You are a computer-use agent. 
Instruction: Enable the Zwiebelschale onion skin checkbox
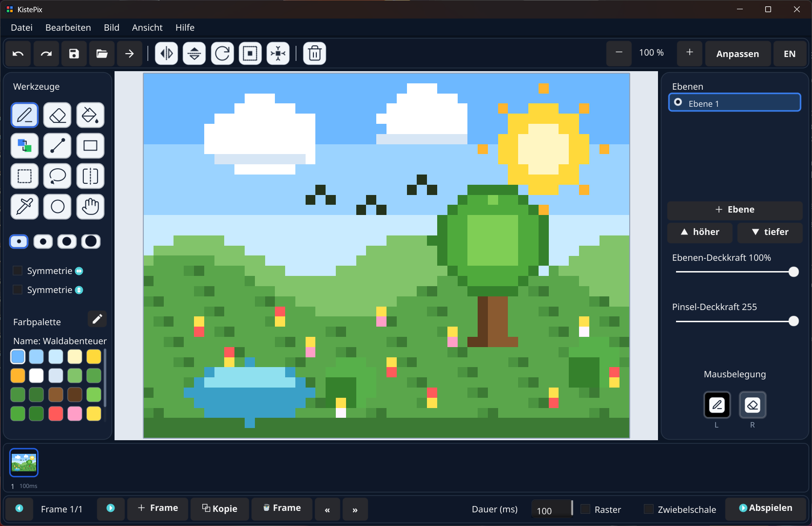(649, 509)
